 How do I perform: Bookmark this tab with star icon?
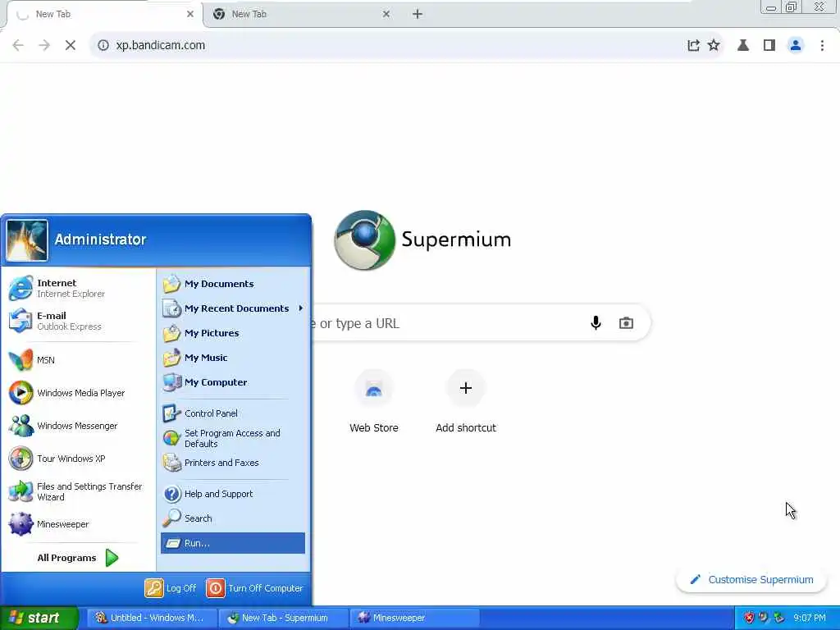[714, 45]
